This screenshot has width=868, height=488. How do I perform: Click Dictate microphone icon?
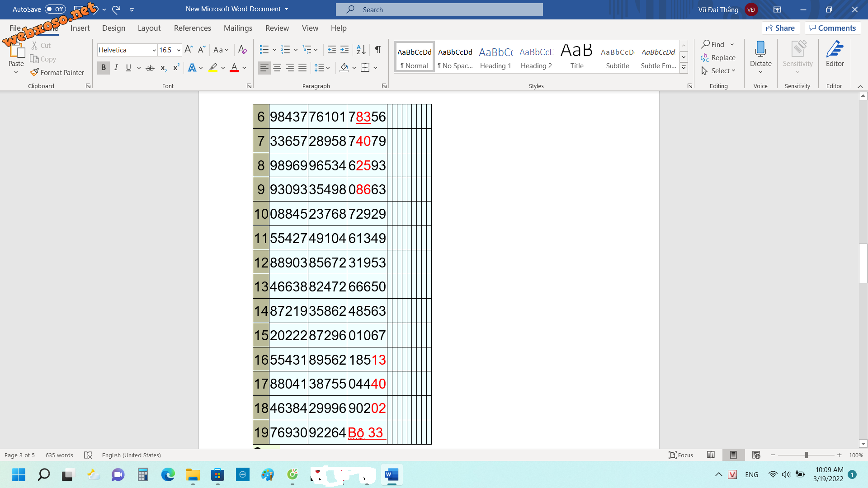(x=760, y=49)
